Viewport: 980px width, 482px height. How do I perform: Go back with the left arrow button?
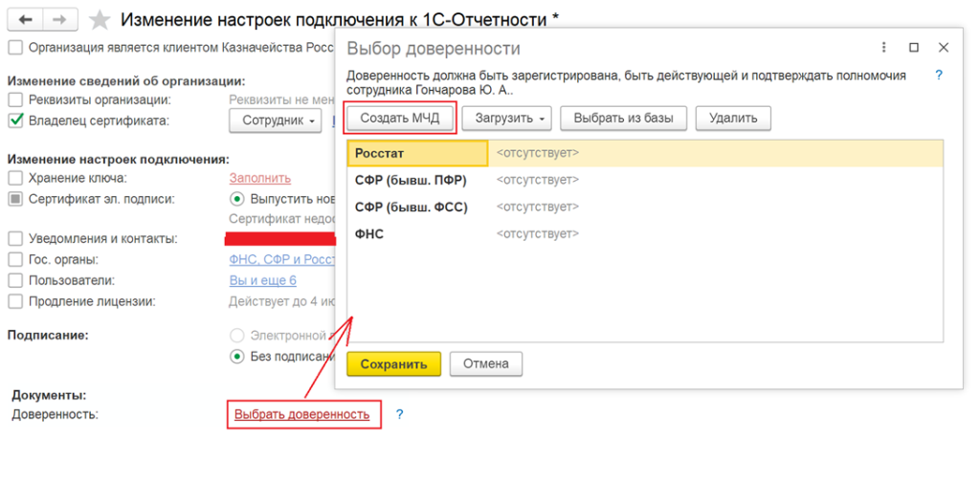(26, 20)
